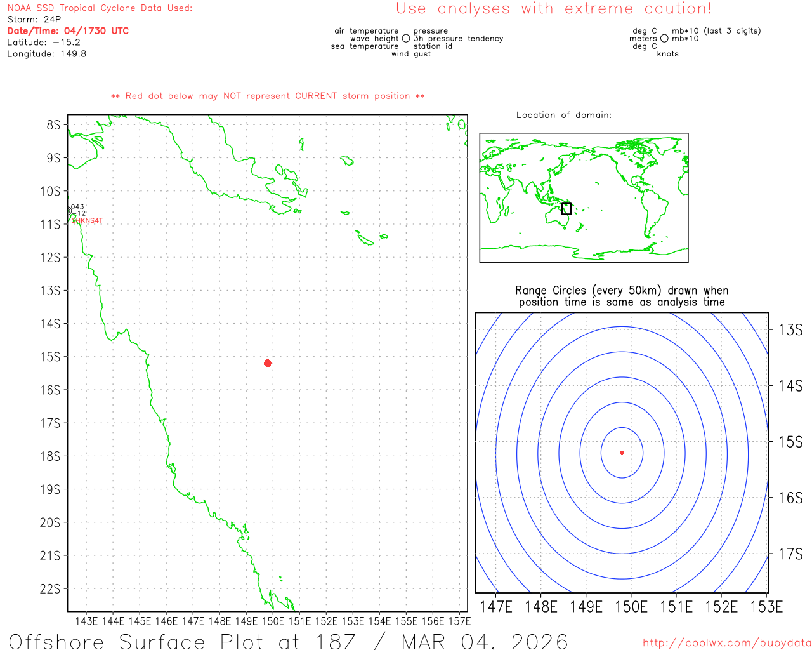
Task: Click the 'wind gust' legend label
Action: pyautogui.click(x=411, y=54)
